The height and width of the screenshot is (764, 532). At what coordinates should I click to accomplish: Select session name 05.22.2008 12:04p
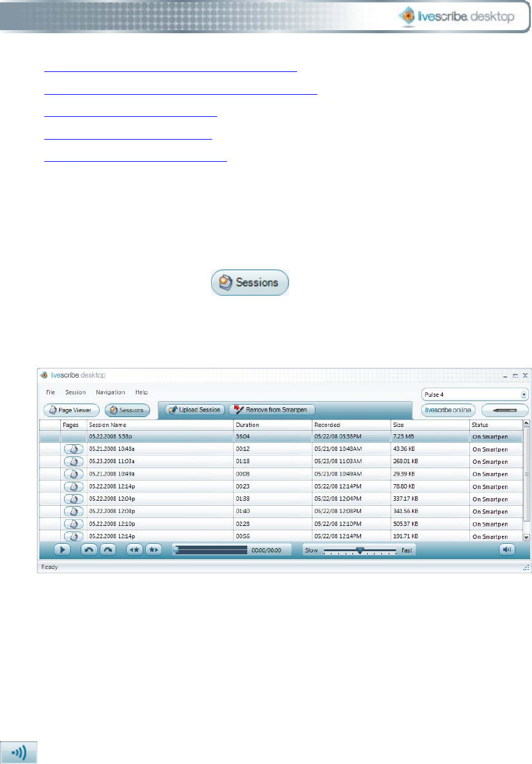point(111,499)
